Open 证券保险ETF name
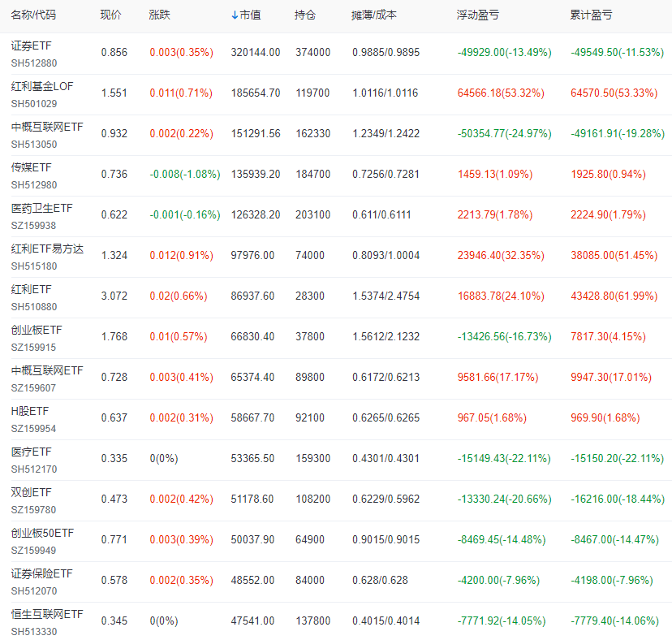Screen dimensions: 672x640 point(42,573)
